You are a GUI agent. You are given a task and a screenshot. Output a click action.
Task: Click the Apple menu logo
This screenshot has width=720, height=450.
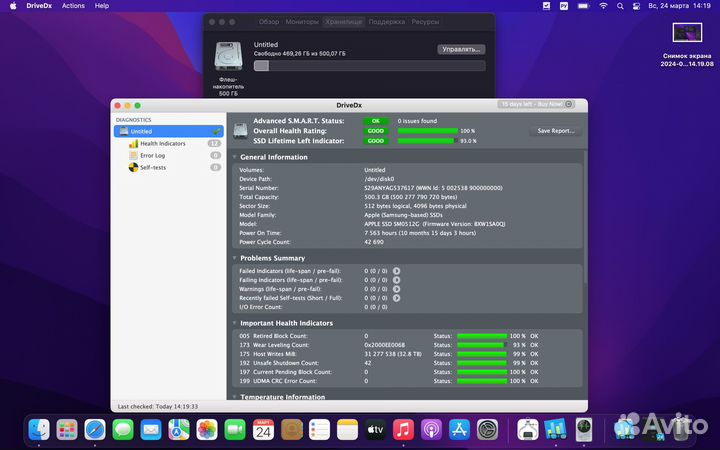point(13,6)
